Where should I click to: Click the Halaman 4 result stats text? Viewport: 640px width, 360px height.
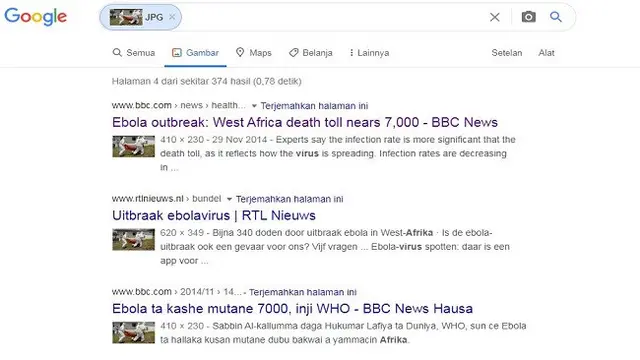[x=207, y=81]
